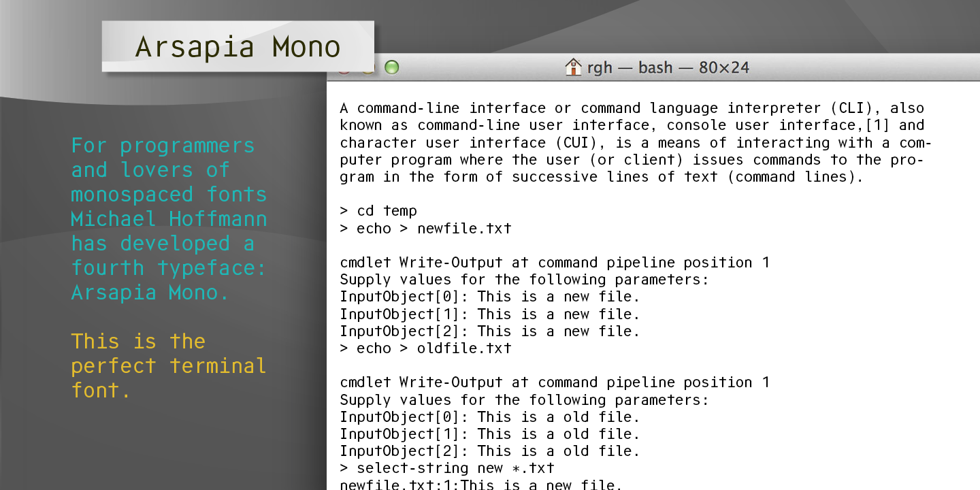Click "InputObject[1]: This is a new file." line
The image size is (980, 490).
pyautogui.click(x=490, y=314)
